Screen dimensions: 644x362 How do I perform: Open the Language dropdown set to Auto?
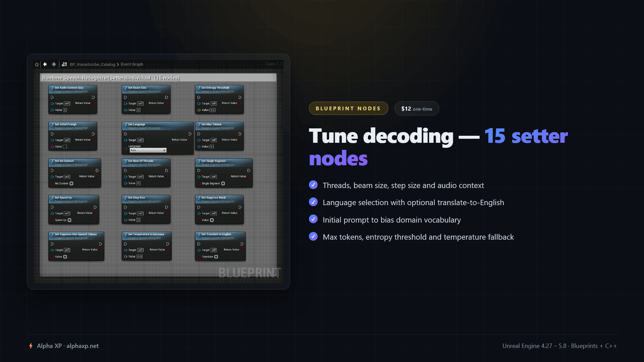[148, 150]
